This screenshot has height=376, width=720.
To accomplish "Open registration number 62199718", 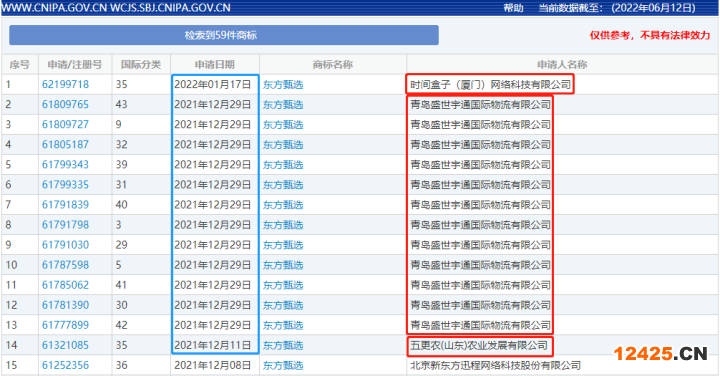I will pos(65,84).
